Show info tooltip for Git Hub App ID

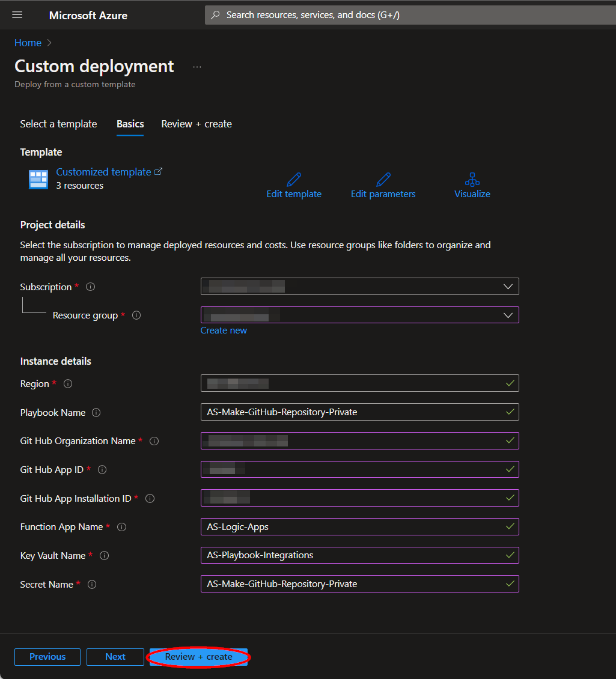point(102,470)
